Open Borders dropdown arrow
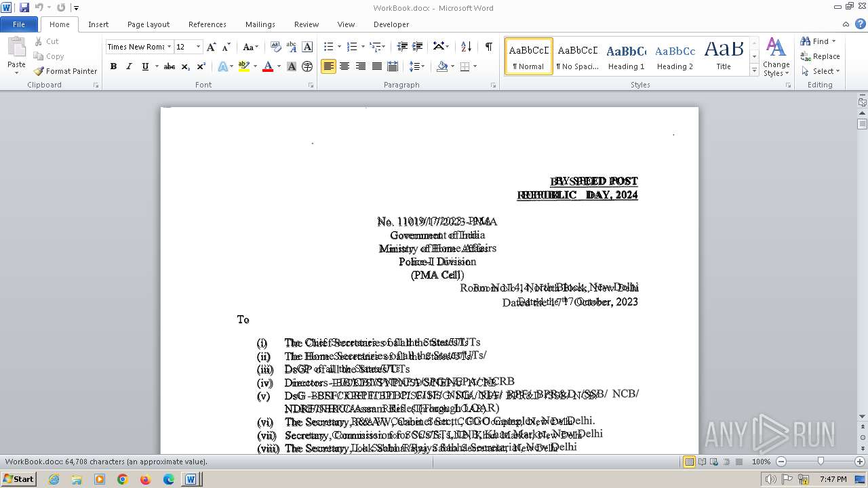 tap(475, 66)
